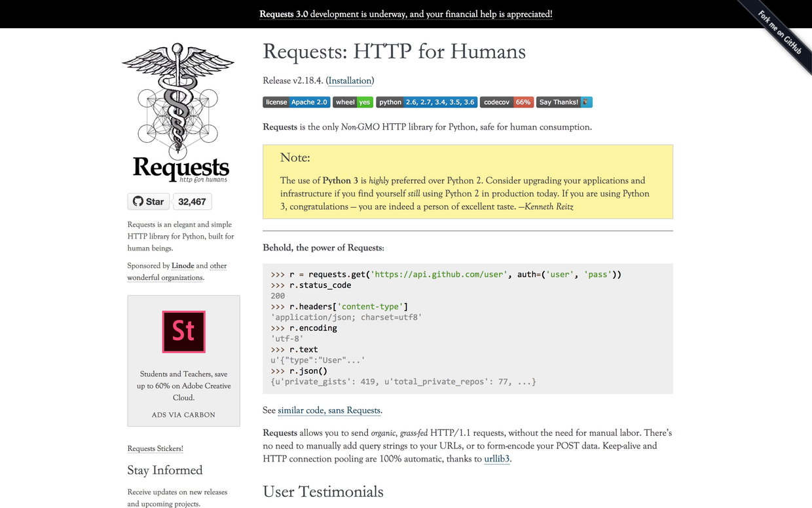Click the Requests 3.0 banner link
This screenshot has height=508, width=812.
click(405, 14)
